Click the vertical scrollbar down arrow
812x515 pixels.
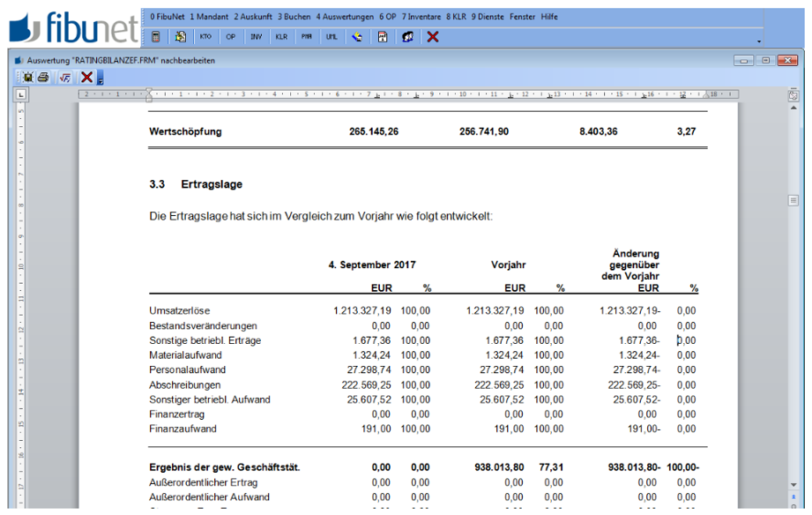pyautogui.click(x=793, y=485)
